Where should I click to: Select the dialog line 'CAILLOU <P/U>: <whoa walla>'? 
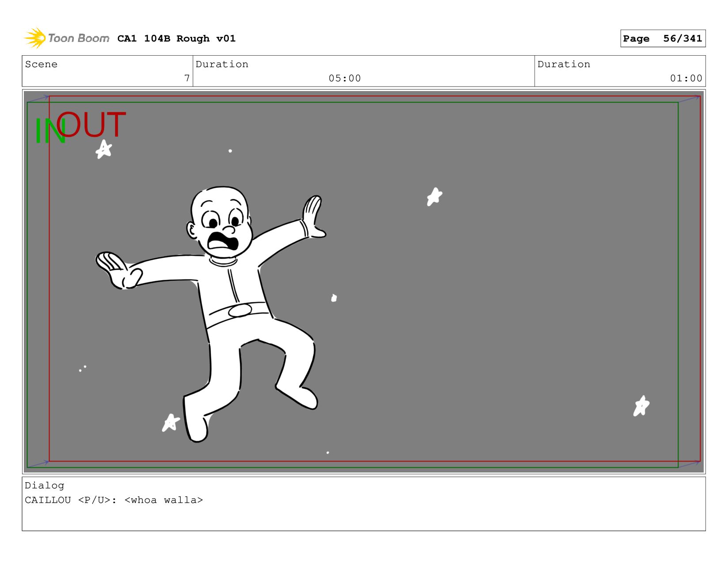tap(114, 500)
